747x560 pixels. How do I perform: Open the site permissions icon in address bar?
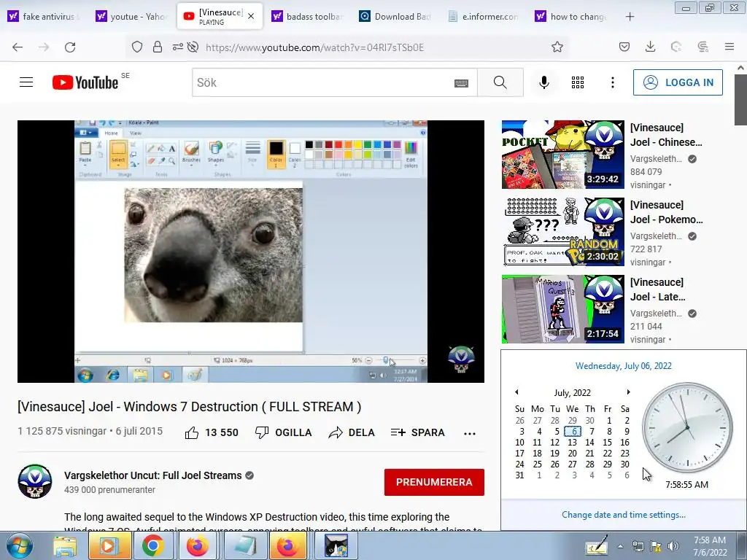[x=178, y=47]
